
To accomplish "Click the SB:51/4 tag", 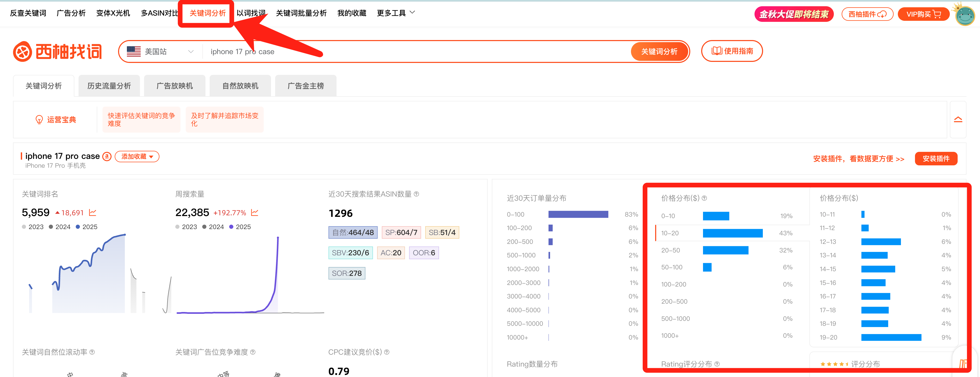I will click(442, 232).
